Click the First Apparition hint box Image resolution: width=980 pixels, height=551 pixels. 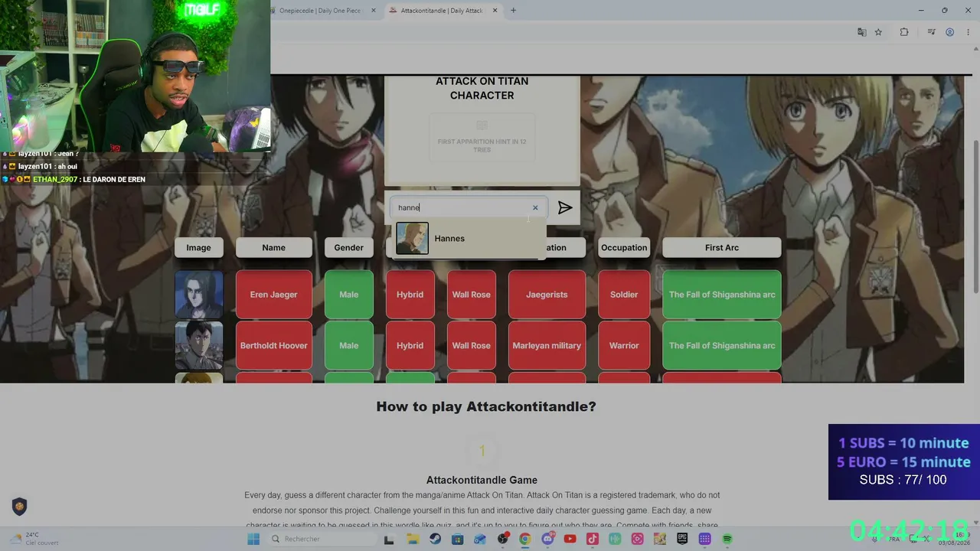coord(482,138)
